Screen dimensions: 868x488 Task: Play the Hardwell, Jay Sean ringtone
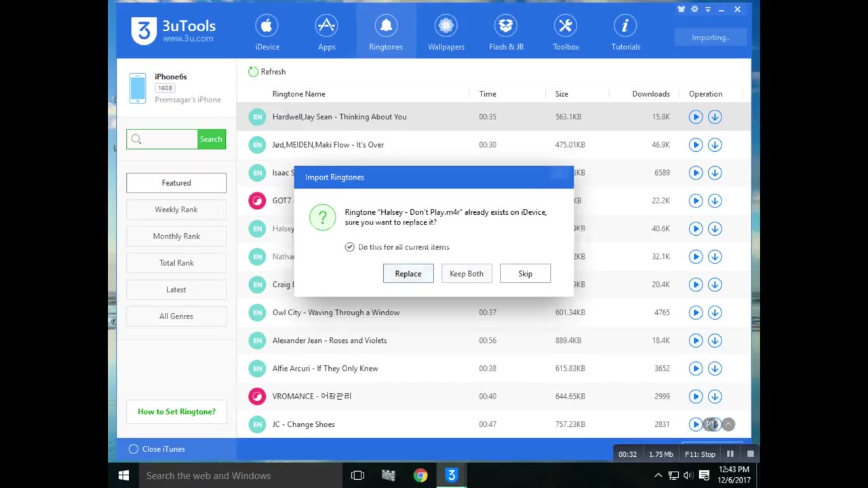point(696,117)
